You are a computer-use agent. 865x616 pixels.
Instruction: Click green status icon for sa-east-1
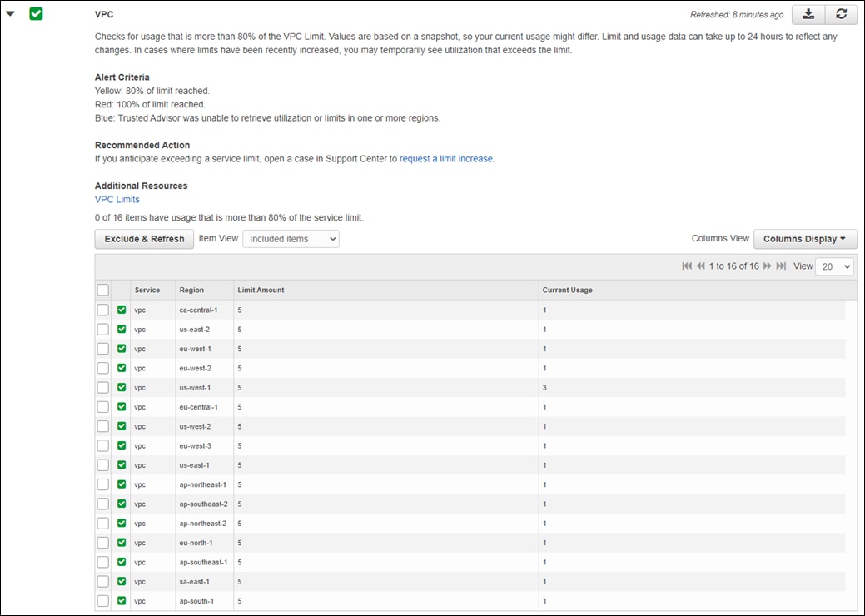pyautogui.click(x=122, y=582)
